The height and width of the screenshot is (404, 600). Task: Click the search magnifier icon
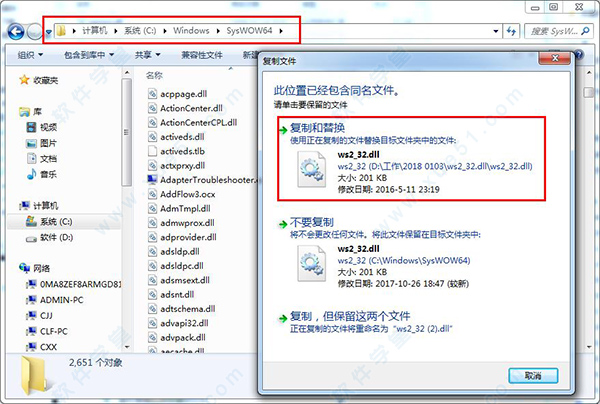585,31
